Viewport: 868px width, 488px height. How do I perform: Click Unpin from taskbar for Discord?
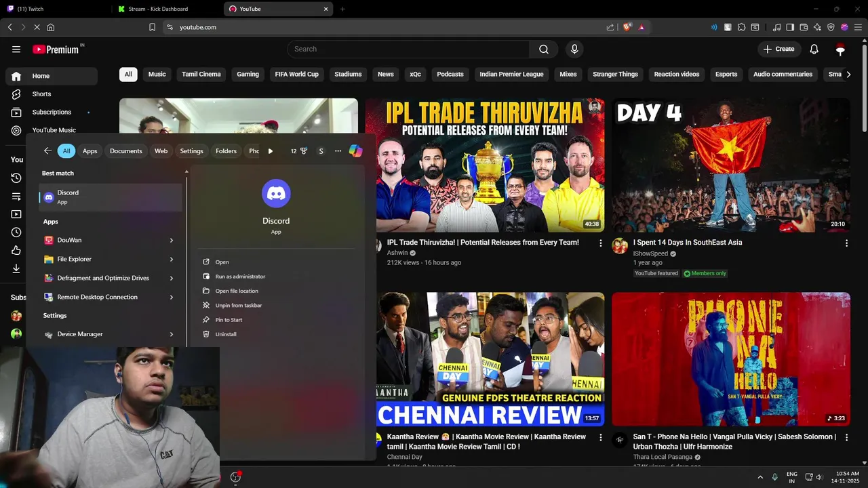point(238,306)
